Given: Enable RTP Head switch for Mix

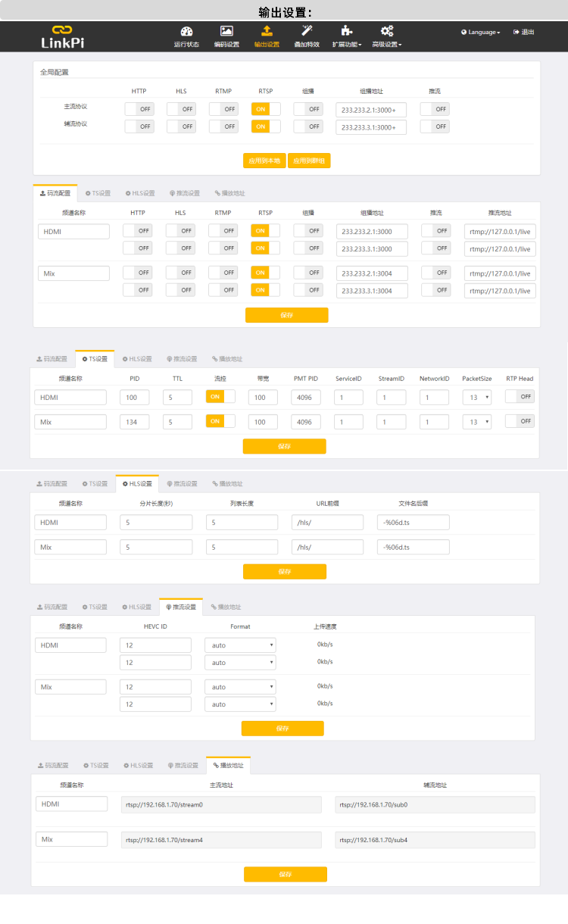Looking at the screenshot, I should 520,421.
